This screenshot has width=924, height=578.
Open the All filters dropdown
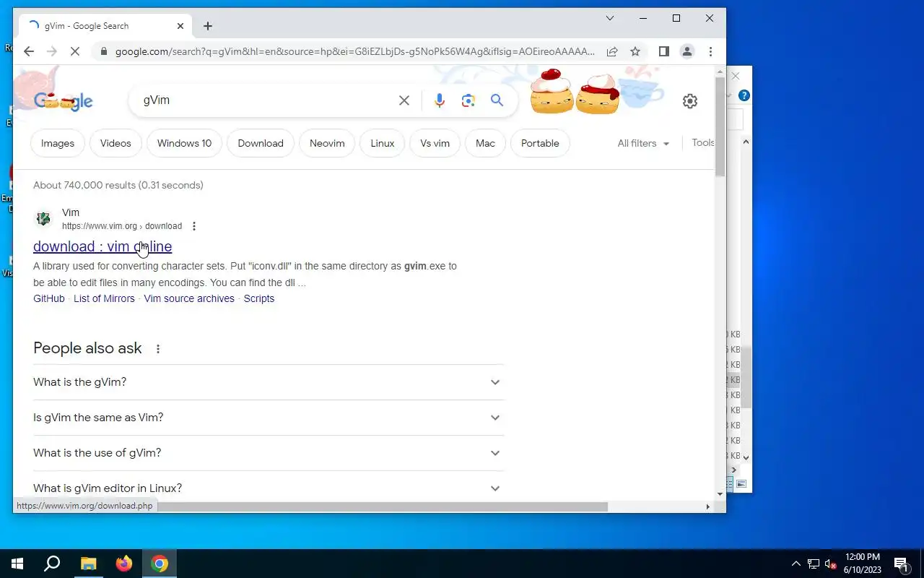click(x=643, y=143)
